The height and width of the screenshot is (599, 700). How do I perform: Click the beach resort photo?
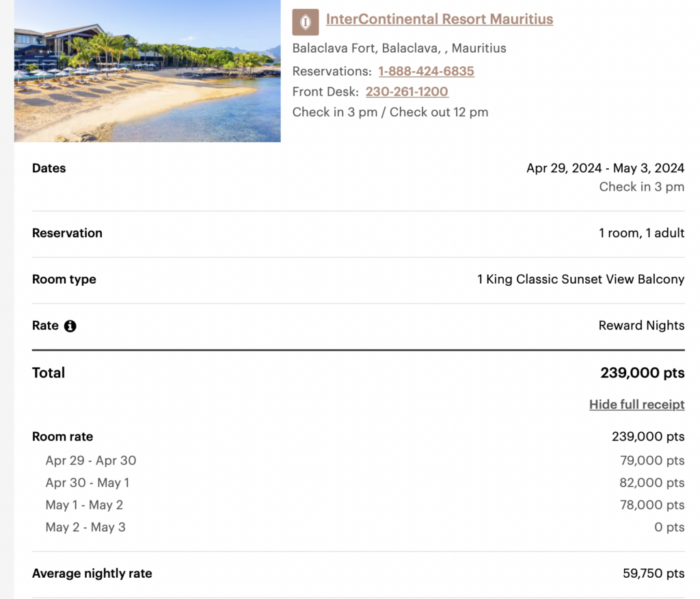tap(147, 71)
